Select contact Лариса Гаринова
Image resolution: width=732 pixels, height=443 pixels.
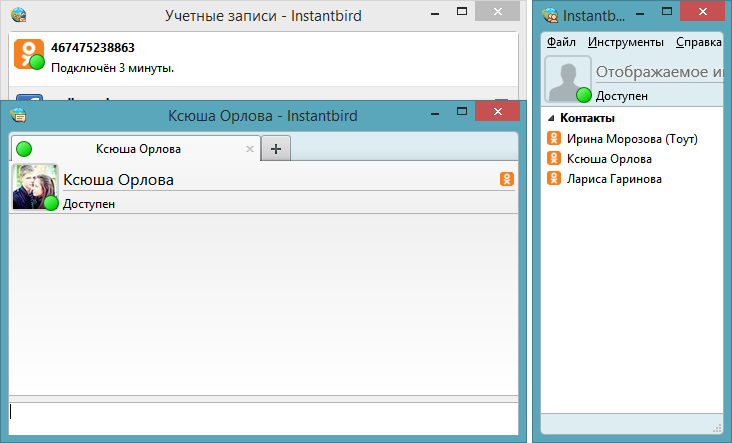click(632, 179)
